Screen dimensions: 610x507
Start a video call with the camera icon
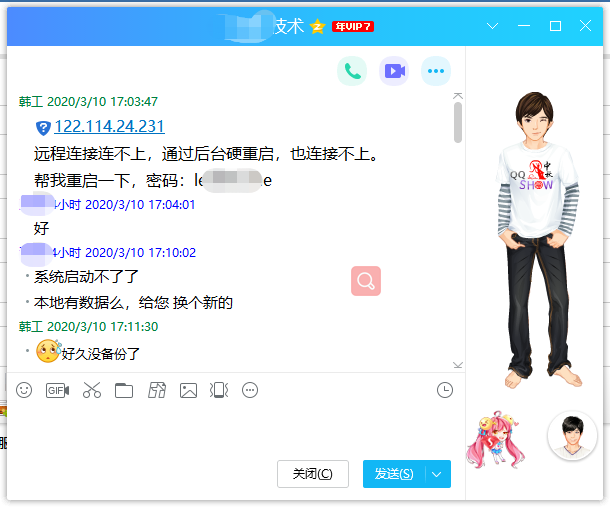pyautogui.click(x=394, y=71)
